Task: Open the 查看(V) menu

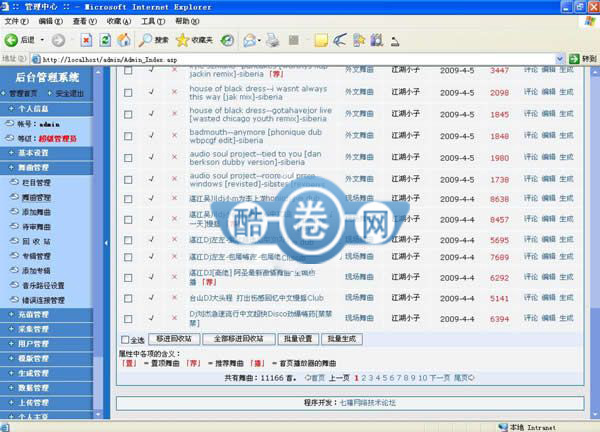Action: coord(85,21)
